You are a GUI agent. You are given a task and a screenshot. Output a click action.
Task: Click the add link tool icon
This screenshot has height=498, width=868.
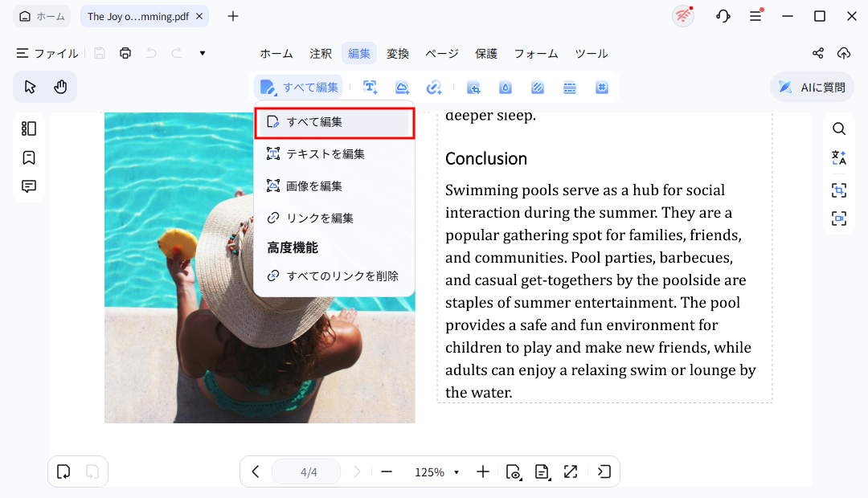[x=434, y=88]
